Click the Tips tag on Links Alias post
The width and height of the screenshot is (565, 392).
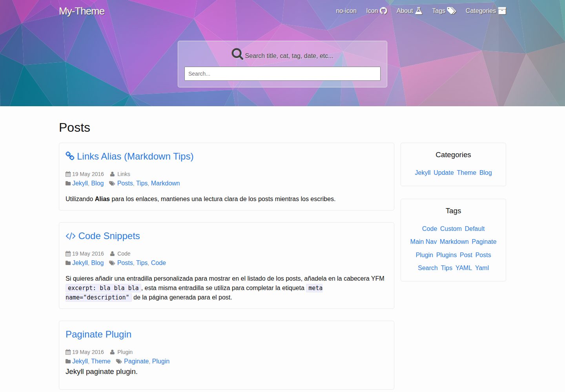(x=142, y=183)
